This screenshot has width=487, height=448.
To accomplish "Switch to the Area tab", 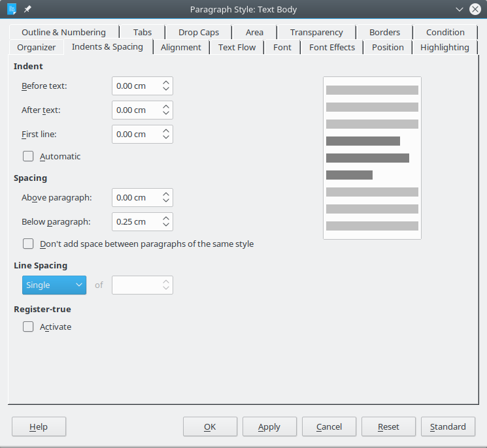I will tap(254, 32).
